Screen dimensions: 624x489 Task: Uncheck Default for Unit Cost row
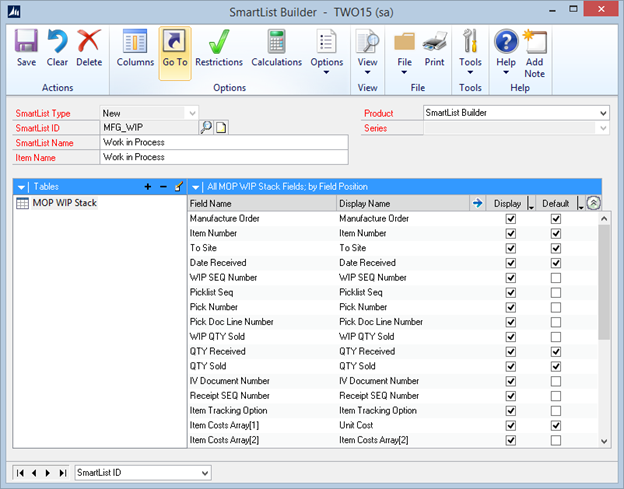click(556, 426)
